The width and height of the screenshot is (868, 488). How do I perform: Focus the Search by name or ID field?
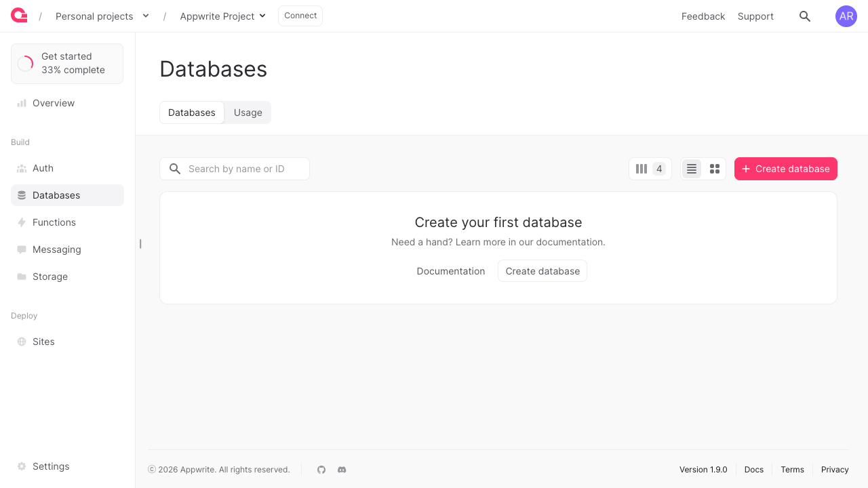[x=235, y=169]
